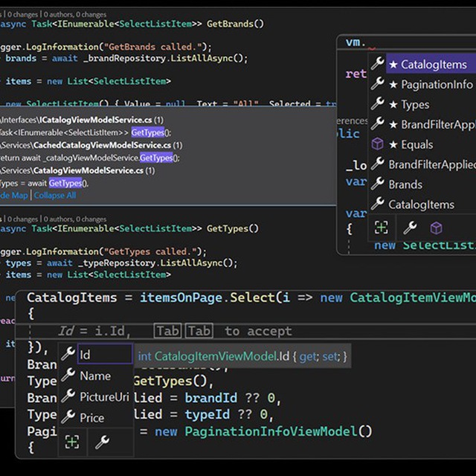Click PaginationInfoViewModel() constructor
Image resolution: width=476 pixels, height=476 pixels.
tap(278, 431)
